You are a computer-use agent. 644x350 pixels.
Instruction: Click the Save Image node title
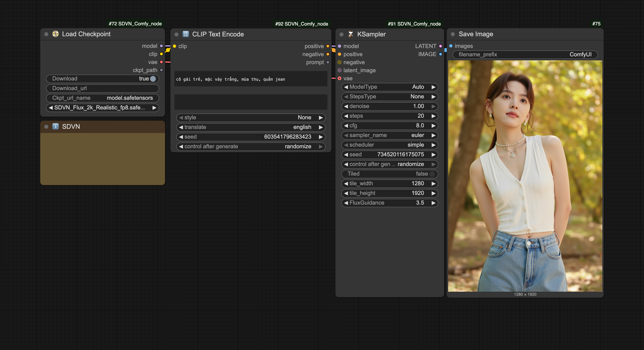(476, 34)
